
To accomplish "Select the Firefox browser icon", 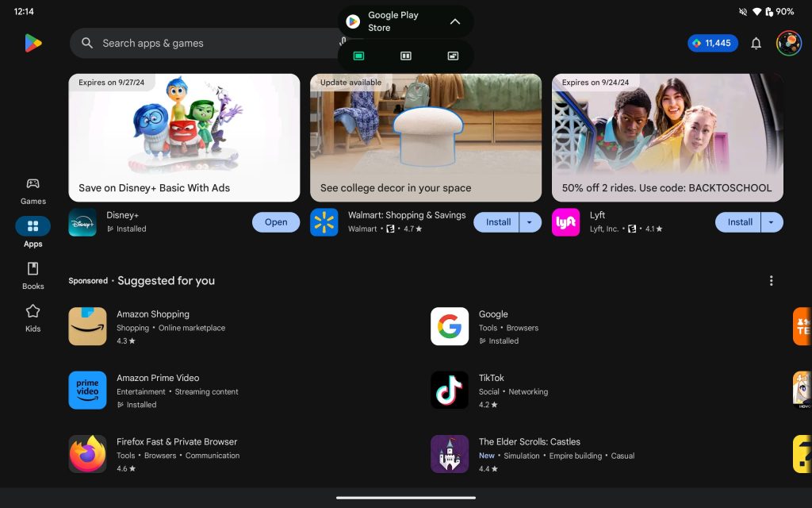I will pos(87,454).
